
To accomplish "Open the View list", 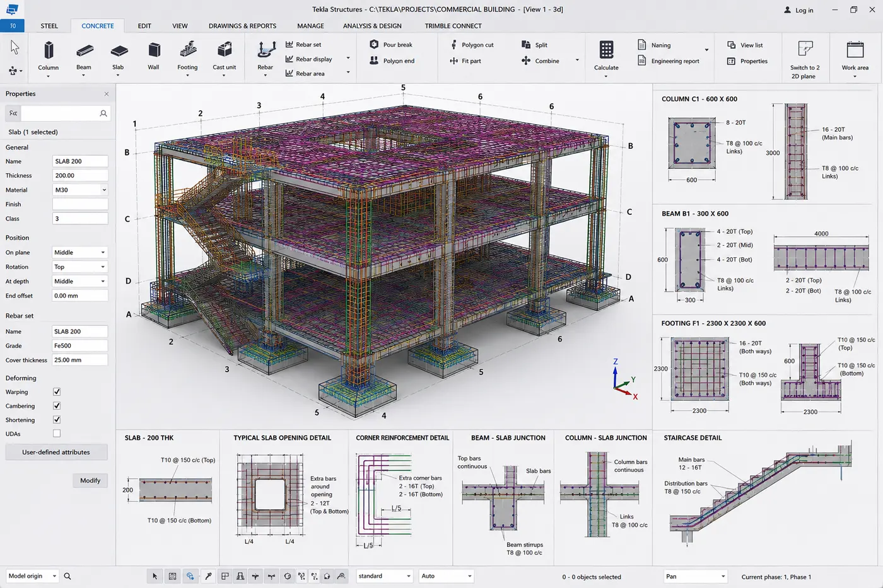I will point(745,45).
